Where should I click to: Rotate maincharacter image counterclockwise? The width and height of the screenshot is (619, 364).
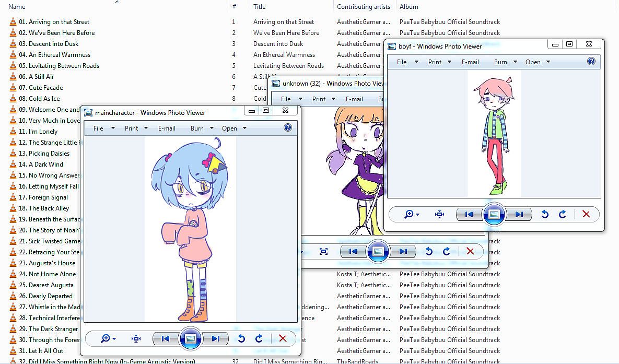tap(241, 338)
